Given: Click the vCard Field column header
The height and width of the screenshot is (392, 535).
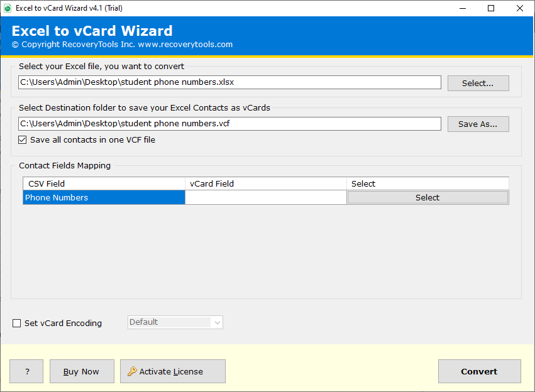Looking at the screenshot, I should pyautogui.click(x=266, y=183).
